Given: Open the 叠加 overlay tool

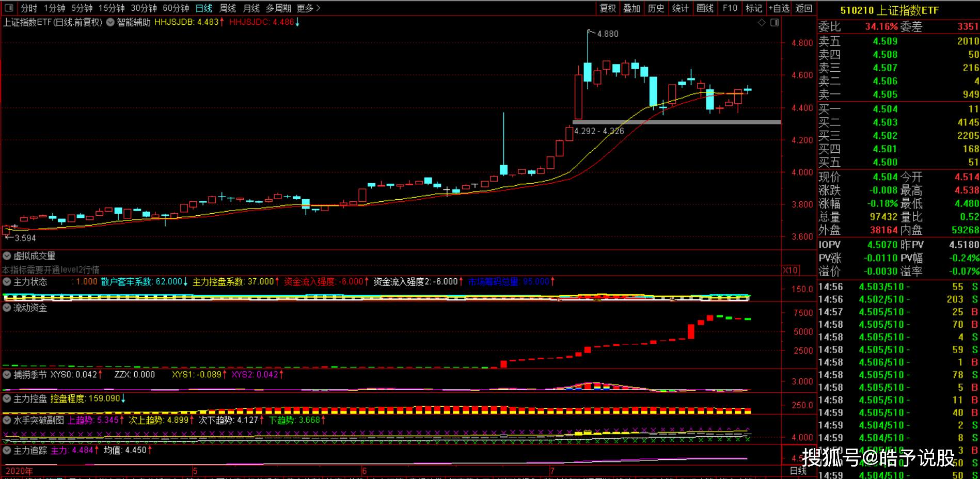Looking at the screenshot, I should [x=631, y=8].
